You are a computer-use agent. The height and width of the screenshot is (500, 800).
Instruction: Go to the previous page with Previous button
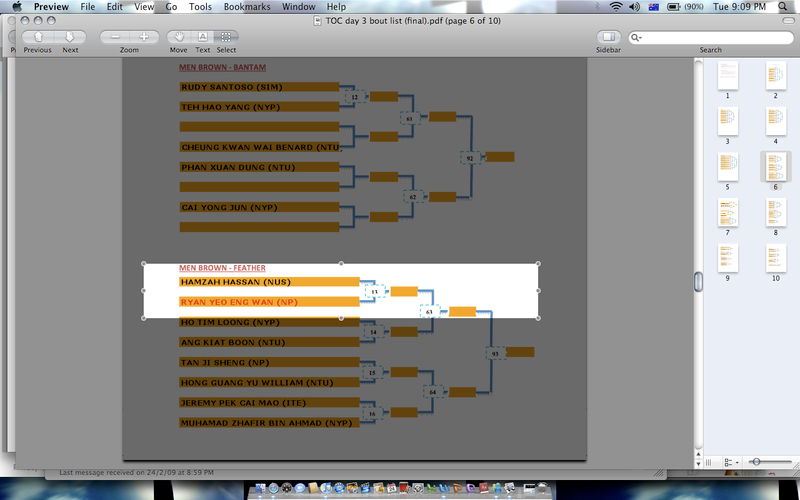(38, 37)
